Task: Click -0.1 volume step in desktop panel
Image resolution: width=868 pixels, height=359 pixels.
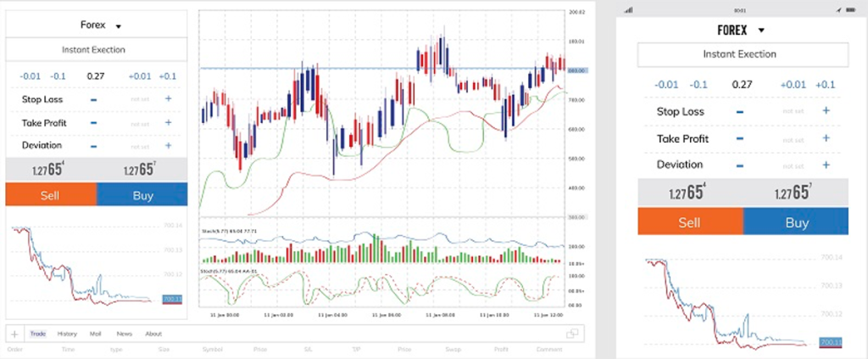Action: (x=58, y=76)
